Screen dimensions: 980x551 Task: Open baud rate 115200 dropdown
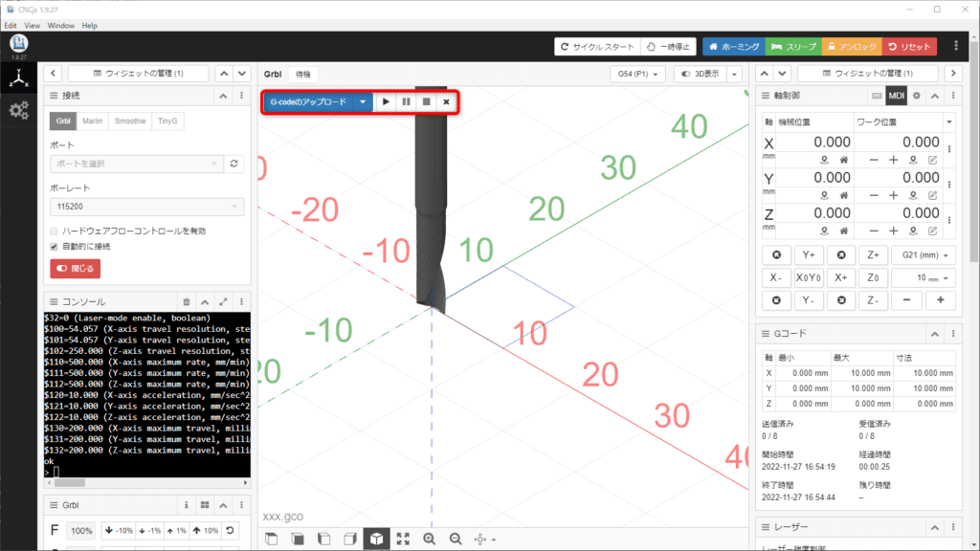click(146, 207)
